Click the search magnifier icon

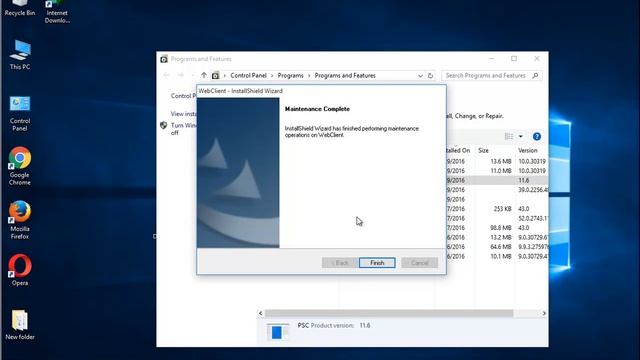535,76
